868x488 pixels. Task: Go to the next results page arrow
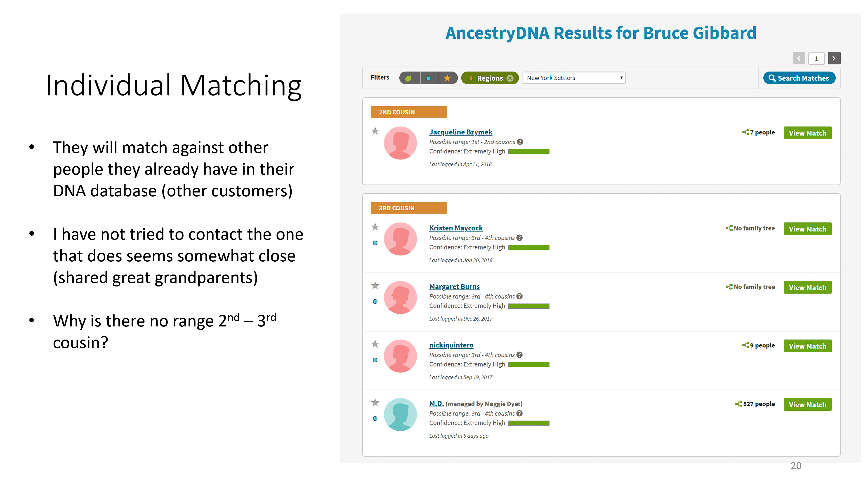(x=834, y=58)
